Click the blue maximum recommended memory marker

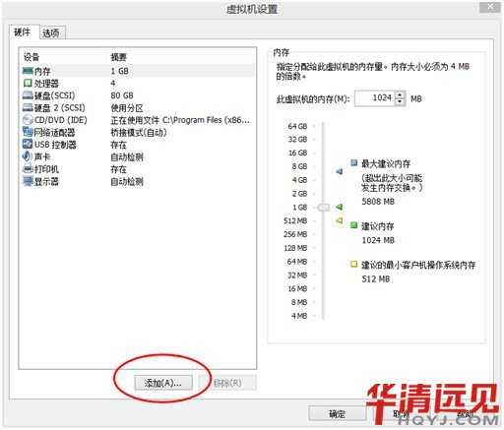pos(340,171)
